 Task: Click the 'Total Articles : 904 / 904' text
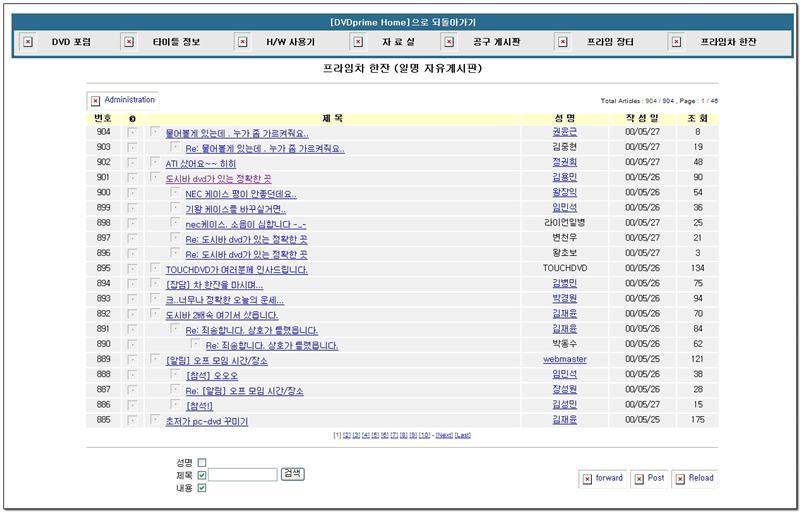pos(638,101)
